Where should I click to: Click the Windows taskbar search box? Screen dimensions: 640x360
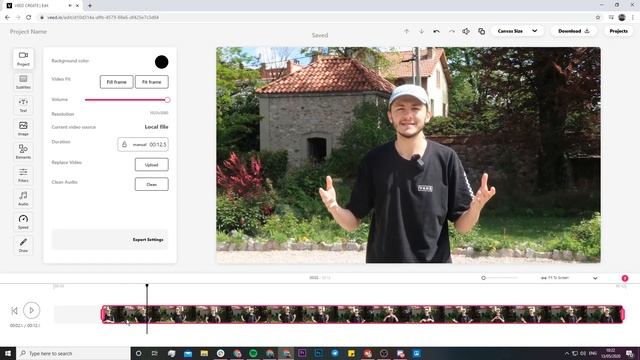pos(73,353)
